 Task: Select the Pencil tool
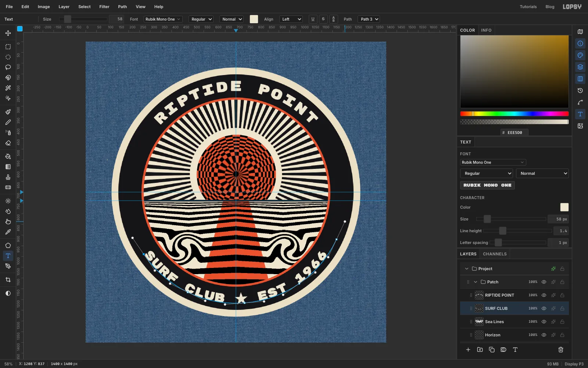(8, 122)
